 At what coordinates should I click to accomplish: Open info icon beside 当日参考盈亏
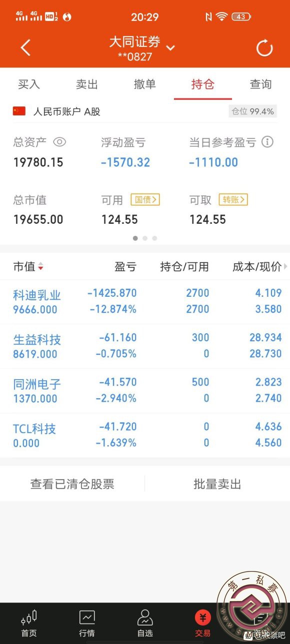(x=267, y=142)
